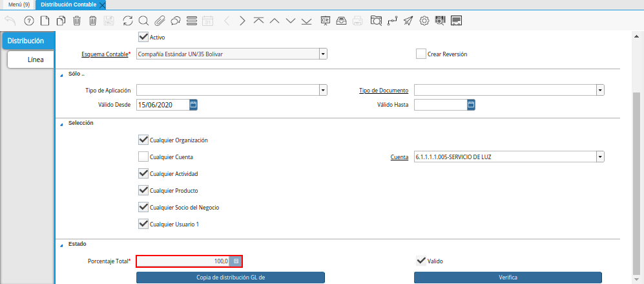This screenshot has height=284, width=644.
Task: Click the first trash delete icon
Action: pyautogui.click(x=77, y=21)
